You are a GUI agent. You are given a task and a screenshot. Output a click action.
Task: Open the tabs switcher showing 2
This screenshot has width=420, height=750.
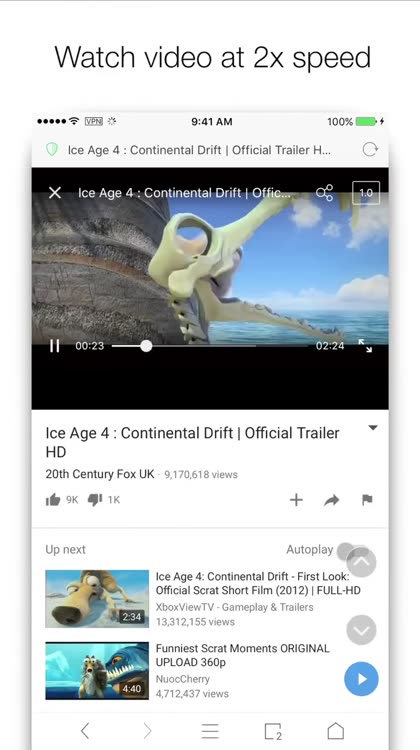pyautogui.click(x=273, y=731)
